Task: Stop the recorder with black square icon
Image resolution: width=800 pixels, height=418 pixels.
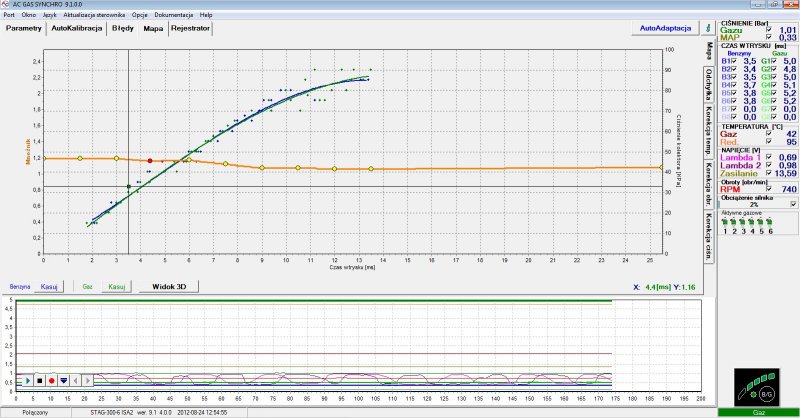Action: coord(40,381)
